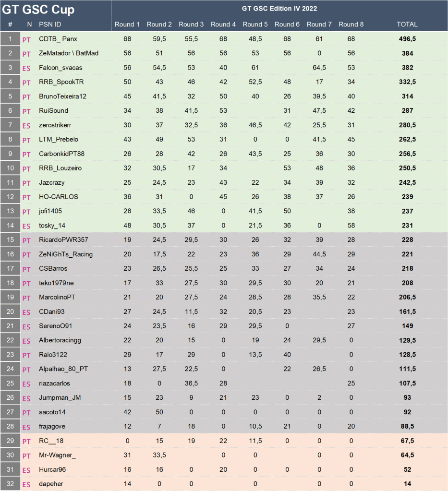
Task: Click the # position column header
Action: (10, 24)
